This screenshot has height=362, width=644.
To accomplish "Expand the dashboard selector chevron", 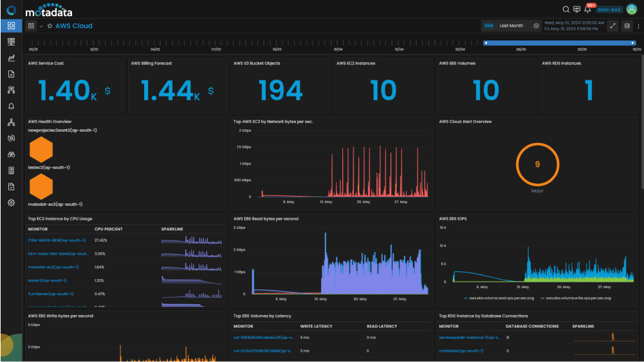I will point(41,26).
